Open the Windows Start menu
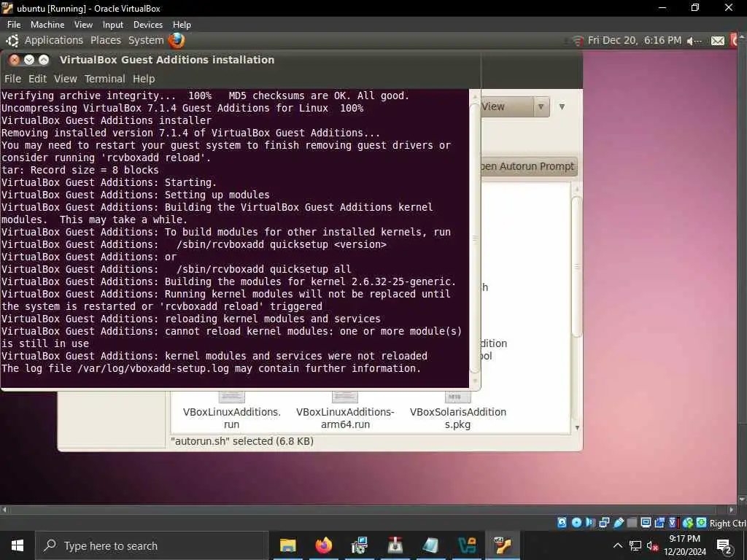The height and width of the screenshot is (560, 747). (x=18, y=545)
